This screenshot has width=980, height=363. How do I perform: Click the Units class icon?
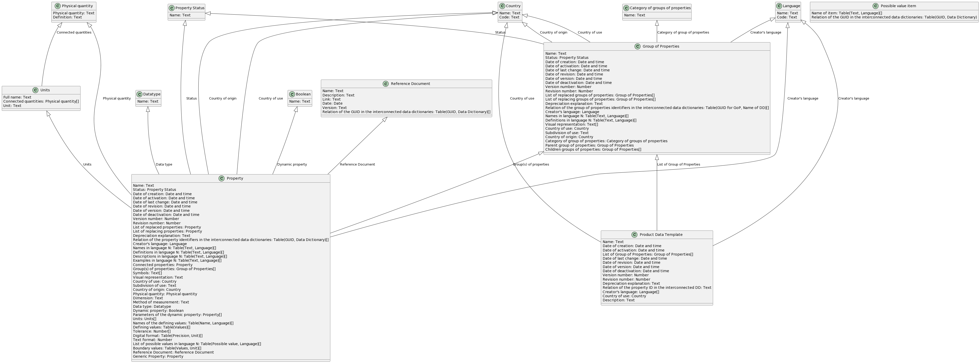tap(35, 90)
